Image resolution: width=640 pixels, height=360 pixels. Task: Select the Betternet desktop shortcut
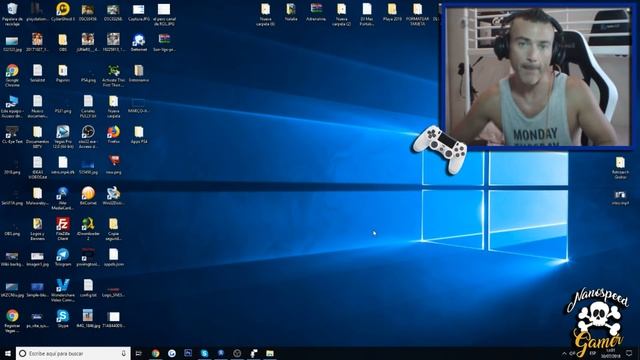pos(139,42)
